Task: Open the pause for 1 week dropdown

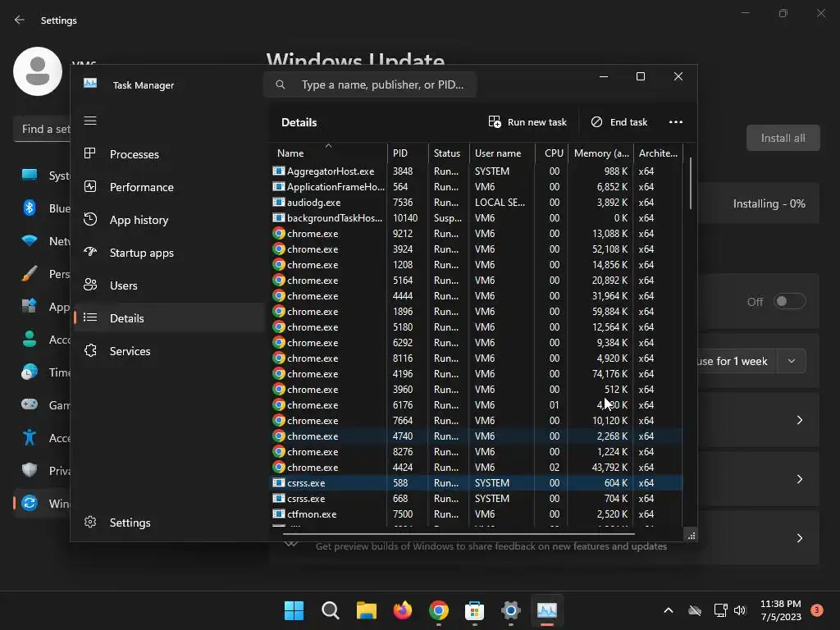Action: pyautogui.click(x=792, y=361)
